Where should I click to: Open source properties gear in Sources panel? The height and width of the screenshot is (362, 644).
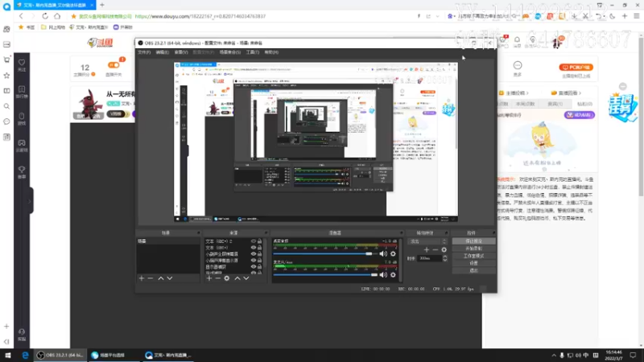(227, 278)
